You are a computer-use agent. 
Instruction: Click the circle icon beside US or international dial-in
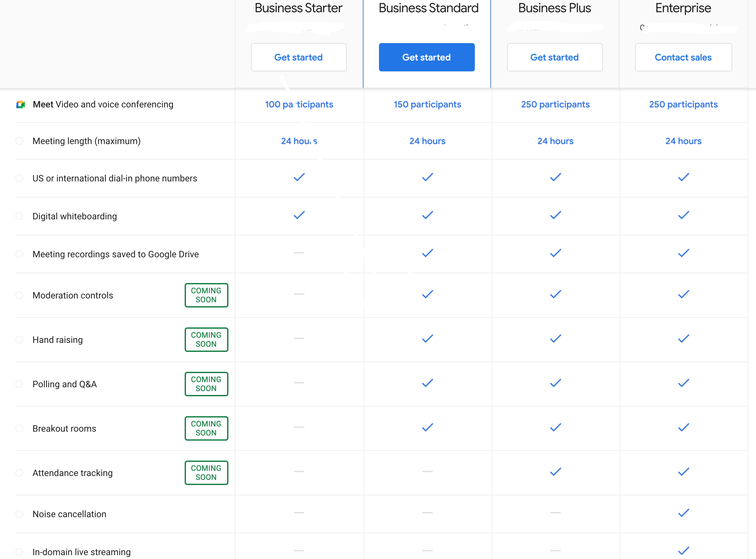tap(20, 178)
